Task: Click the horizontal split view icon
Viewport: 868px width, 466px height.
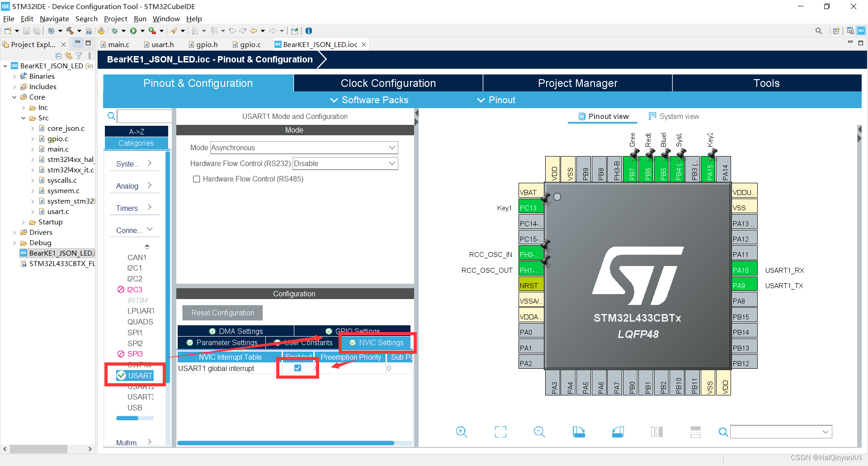Action: point(696,432)
